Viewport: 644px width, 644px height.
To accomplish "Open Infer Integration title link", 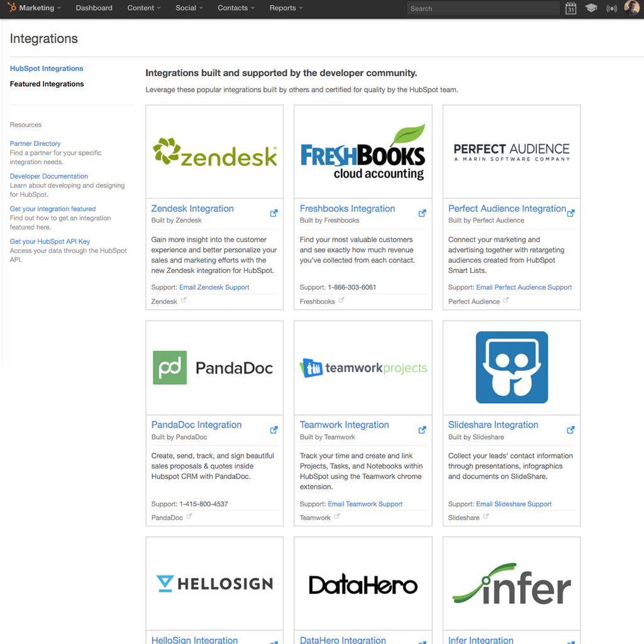I will click(x=481, y=640).
